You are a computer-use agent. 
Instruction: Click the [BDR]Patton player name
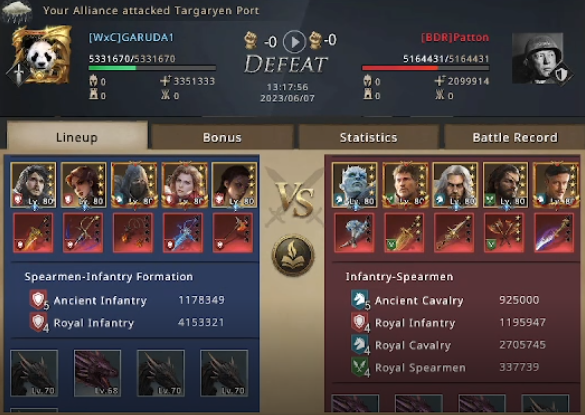pyautogui.click(x=455, y=37)
